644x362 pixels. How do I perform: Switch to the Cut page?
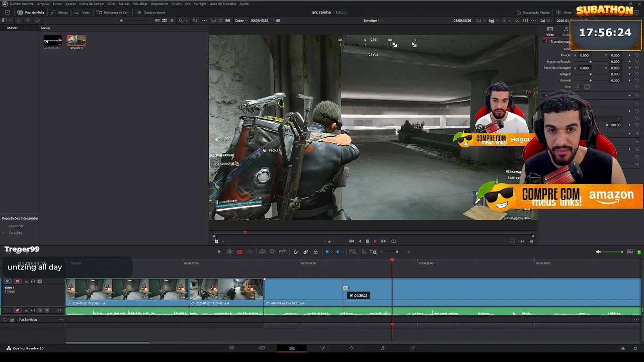point(262,348)
